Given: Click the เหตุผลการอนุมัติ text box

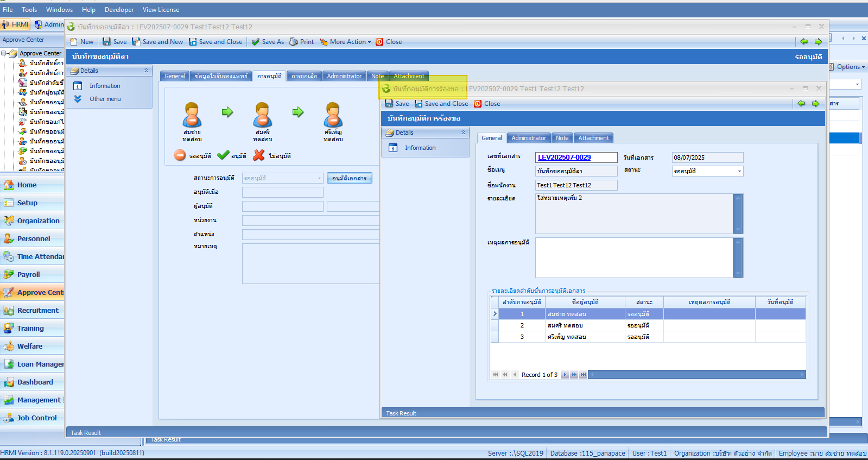Looking at the screenshot, I should click(634, 257).
